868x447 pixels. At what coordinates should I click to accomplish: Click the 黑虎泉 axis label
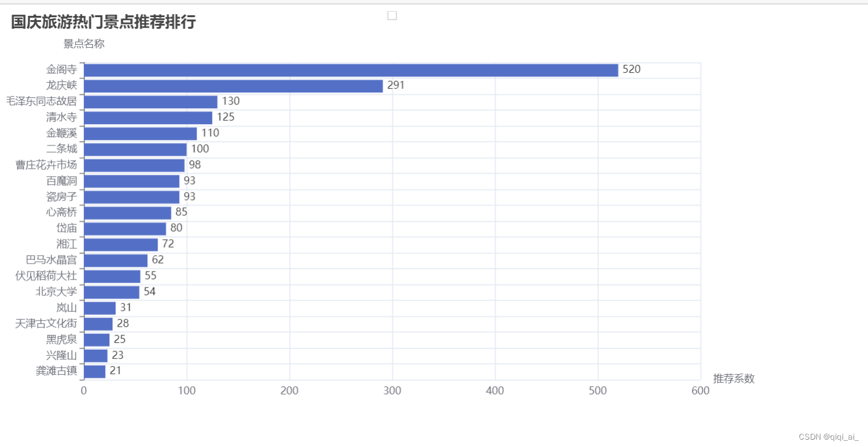pyautogui.click(x=62, y=339)
